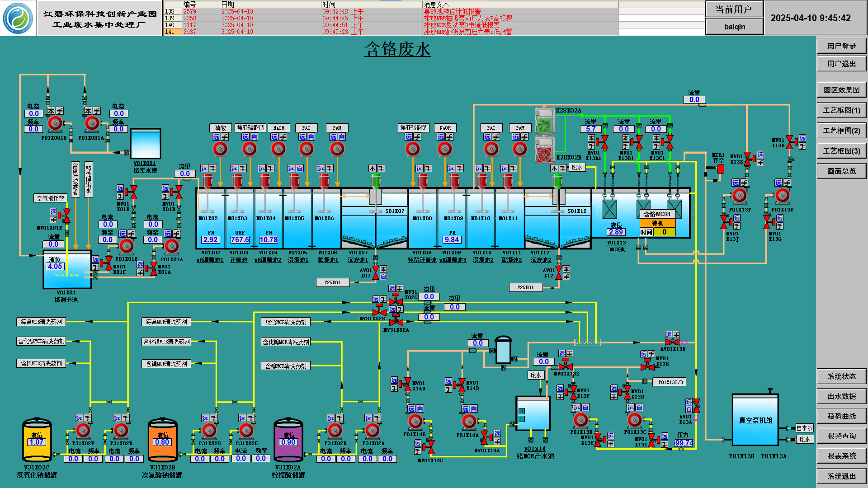Switch to 报警查询 alarm query page
The width and height of the screenshot is (868, 488).
(x=841, y=436)
